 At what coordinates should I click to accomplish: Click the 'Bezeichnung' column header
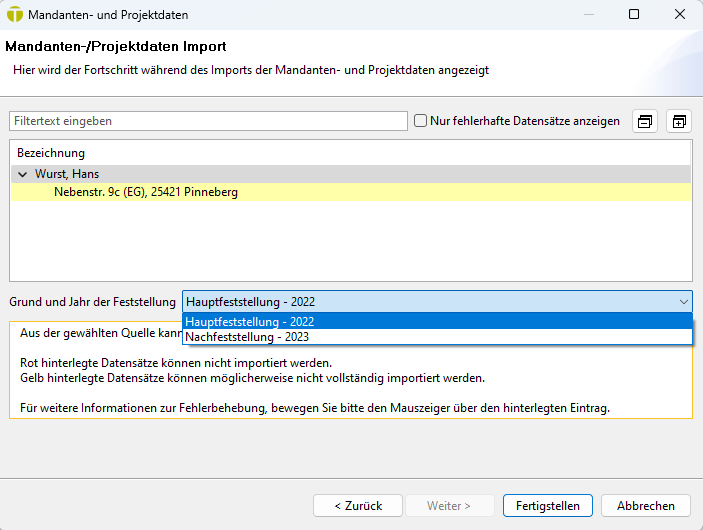pos(51,153)
